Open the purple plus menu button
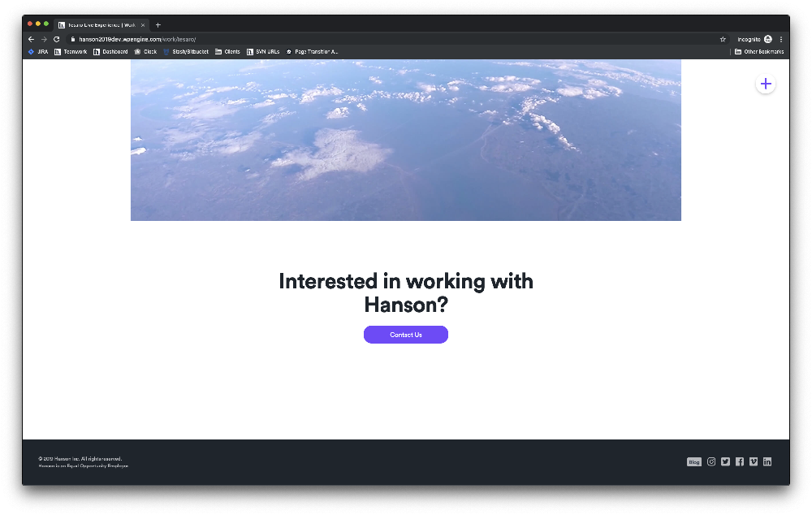812x515 pixels. [766, 84]
